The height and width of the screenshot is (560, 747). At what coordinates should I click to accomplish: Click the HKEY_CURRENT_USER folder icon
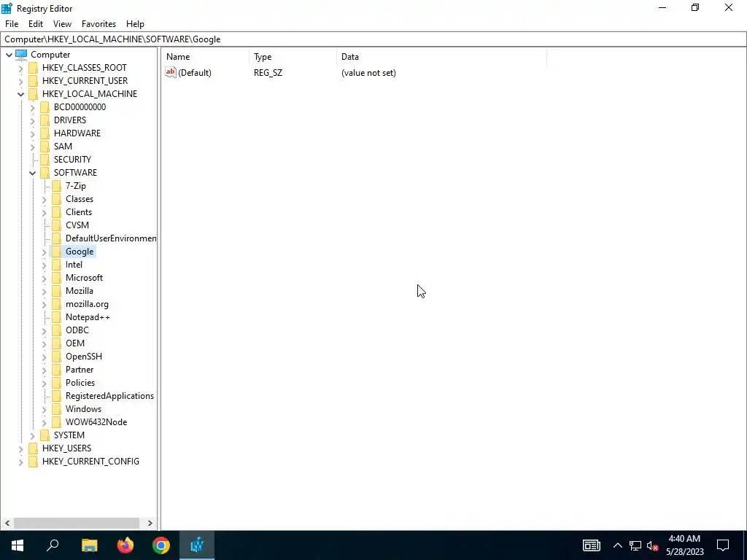point(33,80)
